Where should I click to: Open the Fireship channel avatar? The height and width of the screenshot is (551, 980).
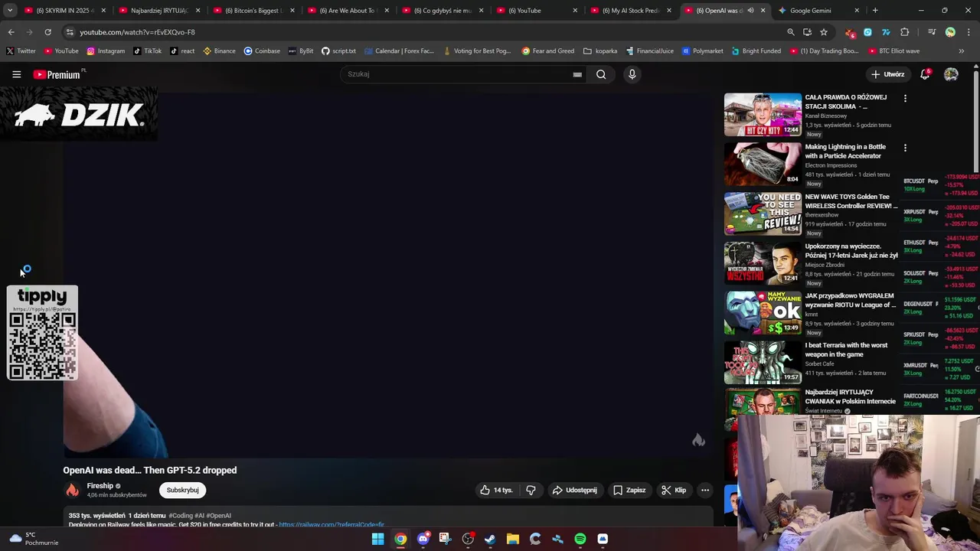point(72,490)
